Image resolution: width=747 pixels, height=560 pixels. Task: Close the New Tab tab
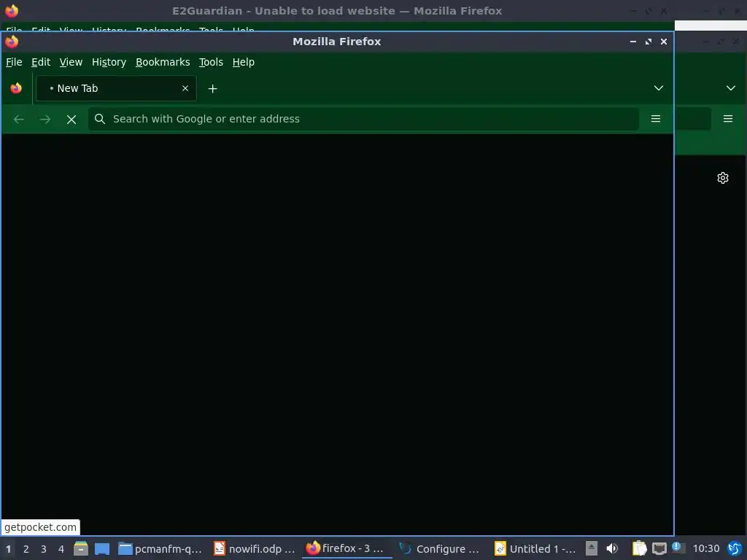click(x=185, y=88)
